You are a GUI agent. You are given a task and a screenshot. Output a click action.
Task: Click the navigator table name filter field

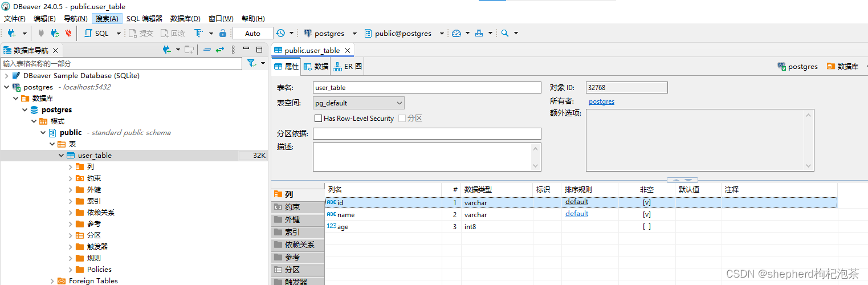[x=121, y=64]
